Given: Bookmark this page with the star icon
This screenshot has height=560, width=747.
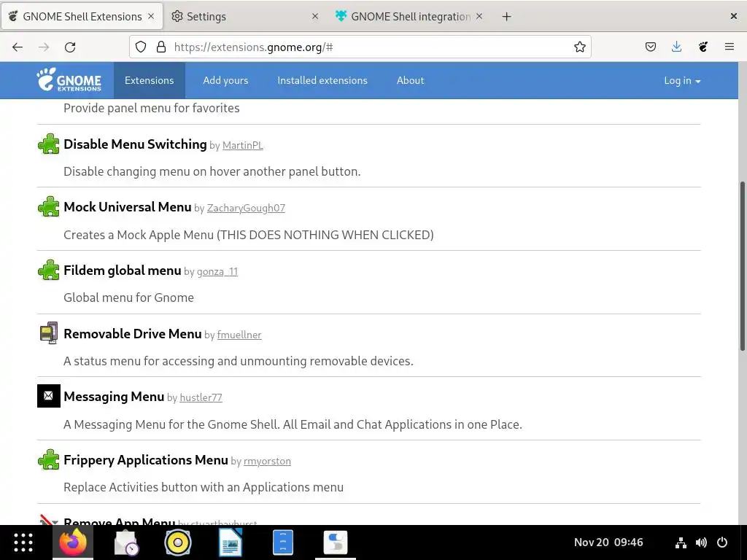Looking at the screenshot, I should 579,47.
